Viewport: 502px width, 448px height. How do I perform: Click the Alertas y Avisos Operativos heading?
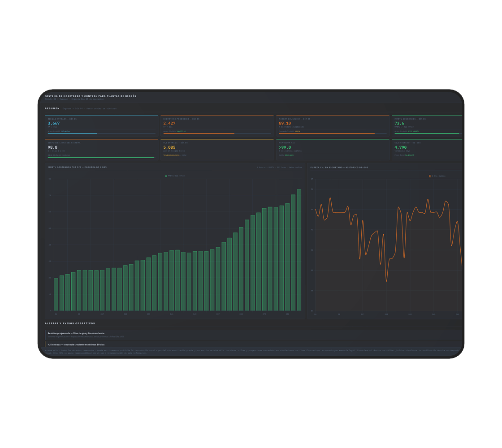coord(70,323)
